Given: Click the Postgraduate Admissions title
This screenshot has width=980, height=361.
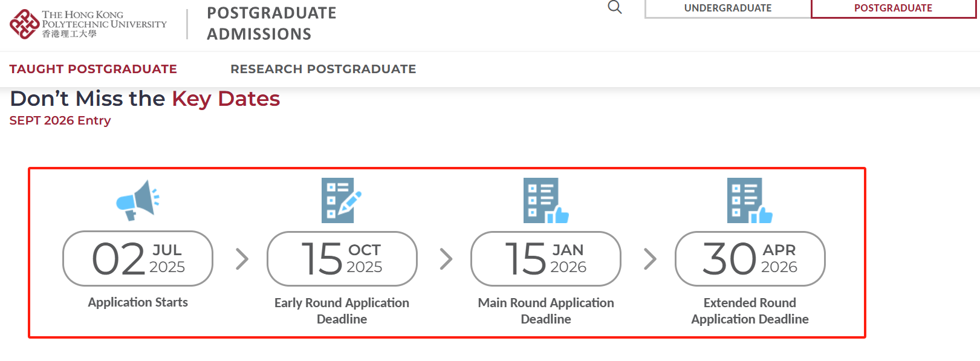Looking at the screenshot, I should coord(271,24).
